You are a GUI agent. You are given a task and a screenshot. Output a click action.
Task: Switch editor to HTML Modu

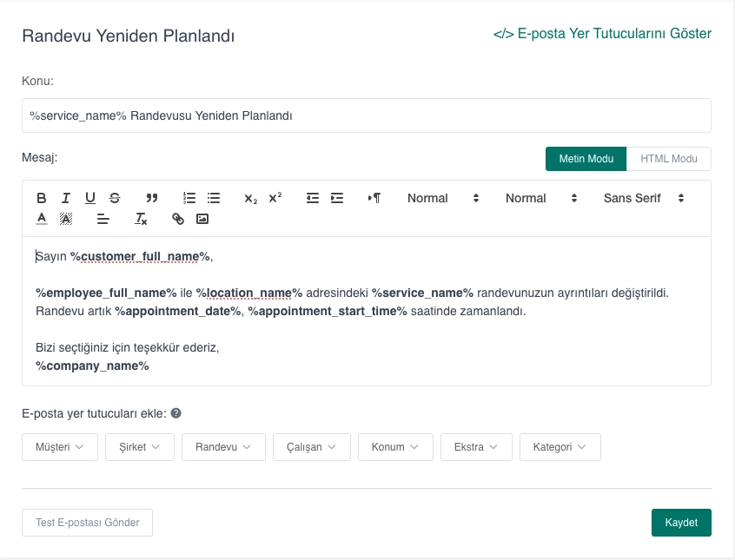click(668, 159)
